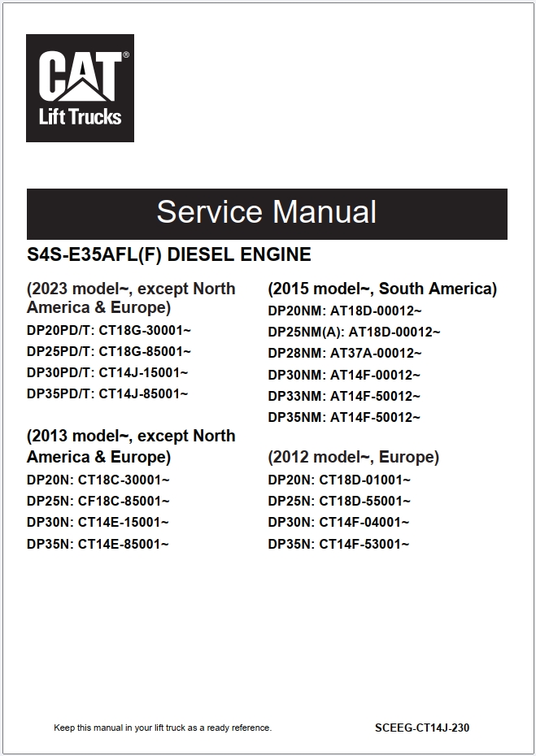
Task: Select the line 'DP20N: CT18D-01001~'
Action: [x=339, y=480]
